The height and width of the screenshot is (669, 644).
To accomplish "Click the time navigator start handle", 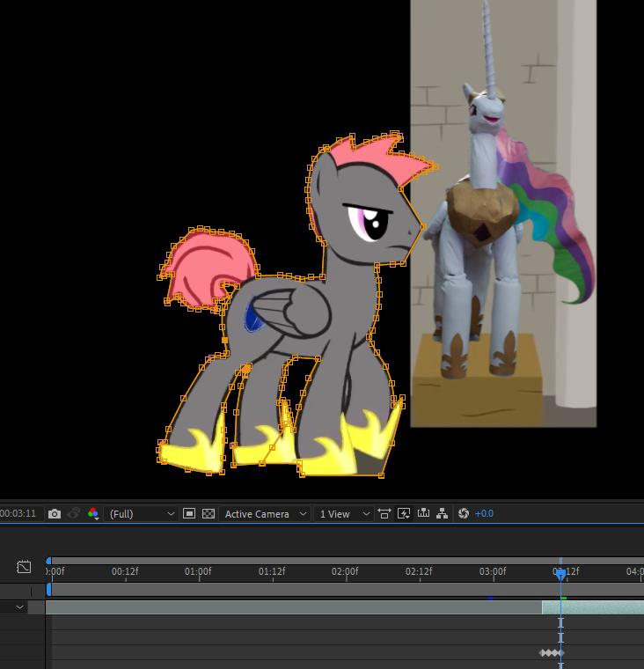I will (x=48, y=561).
